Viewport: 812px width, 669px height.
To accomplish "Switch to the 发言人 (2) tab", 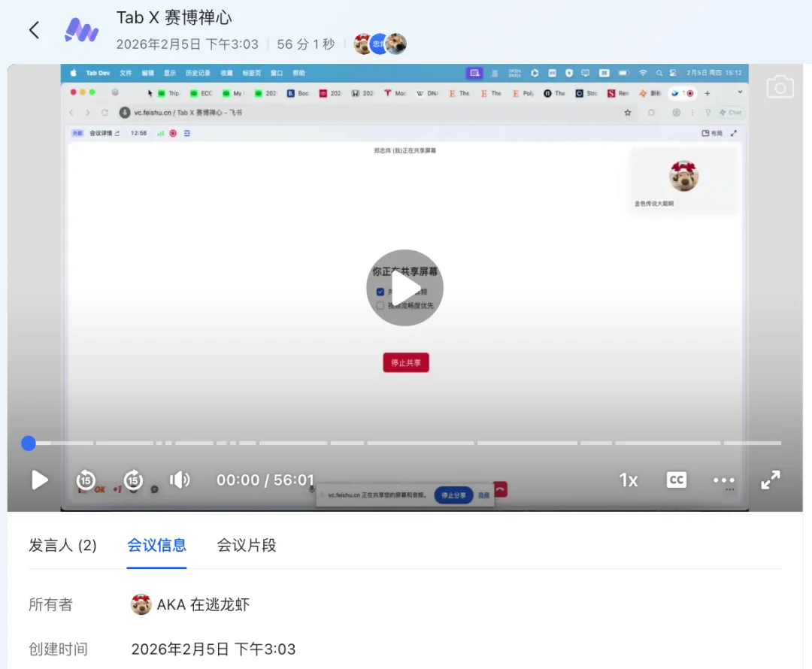I will point(63,545).
